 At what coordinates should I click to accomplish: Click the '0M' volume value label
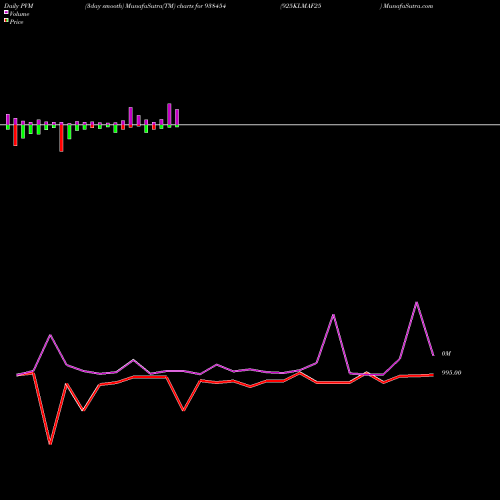(x=446, y=354)
